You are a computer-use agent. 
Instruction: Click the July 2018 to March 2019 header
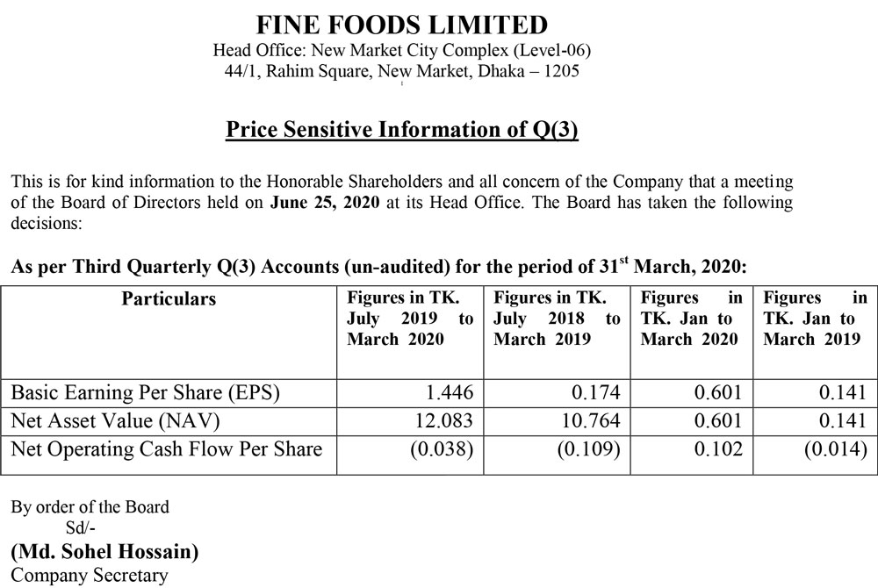(557, 319)
